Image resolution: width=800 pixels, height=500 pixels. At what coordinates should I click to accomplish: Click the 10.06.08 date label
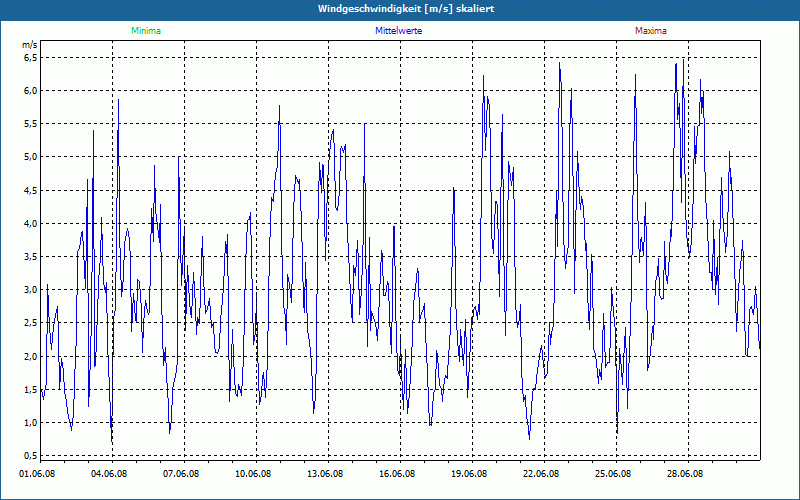pos(253,473)
